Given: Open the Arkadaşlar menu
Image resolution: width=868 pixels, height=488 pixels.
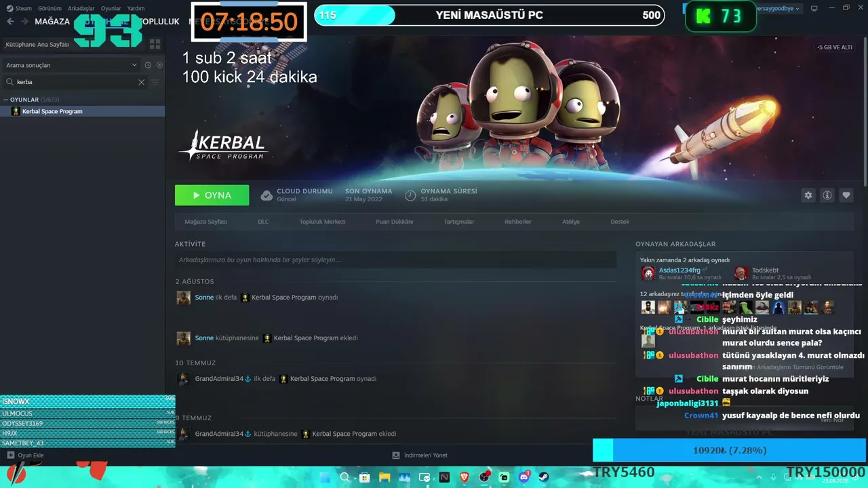Looking at the screenshot, I should [x=81, y=8].
